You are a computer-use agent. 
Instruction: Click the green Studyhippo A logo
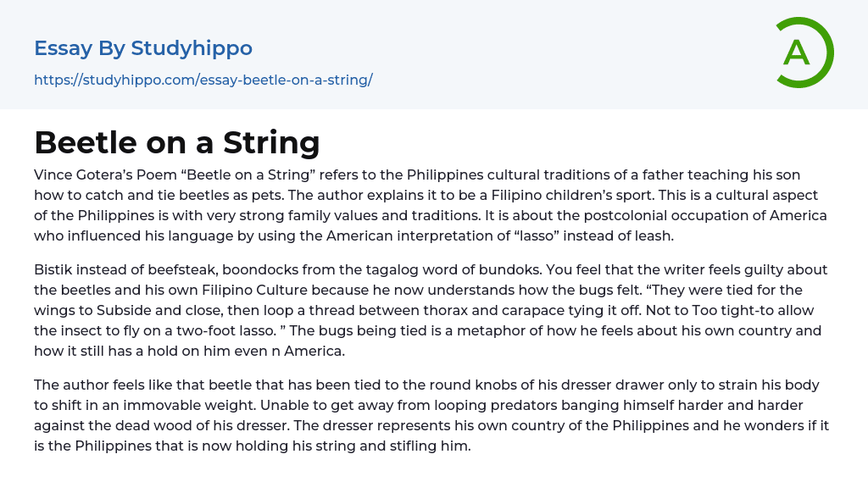[804, 53]
